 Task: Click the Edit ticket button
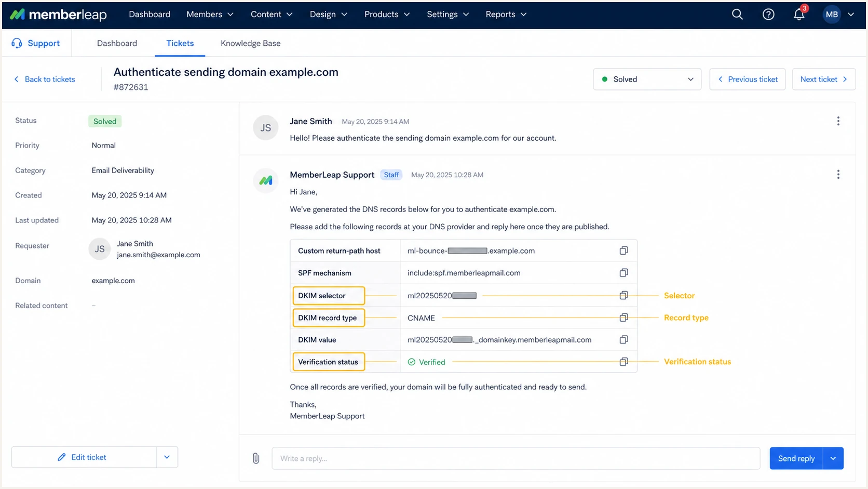(84, 457)
